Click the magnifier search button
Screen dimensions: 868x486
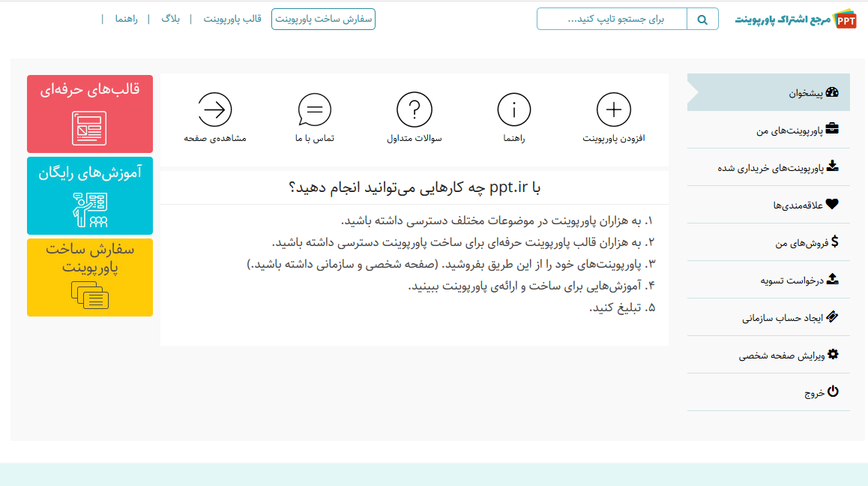(702, 19)
